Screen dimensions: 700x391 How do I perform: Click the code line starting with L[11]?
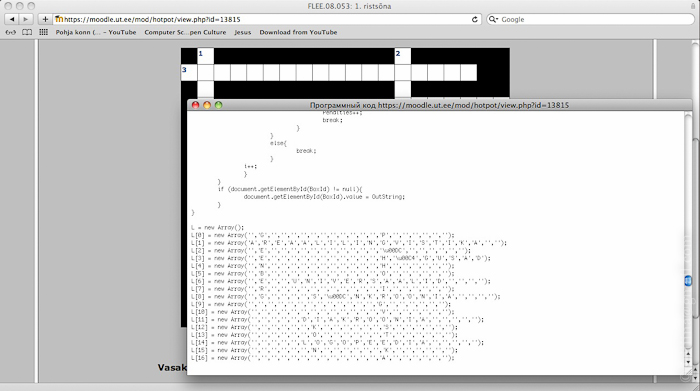click(x=337, y=320)
